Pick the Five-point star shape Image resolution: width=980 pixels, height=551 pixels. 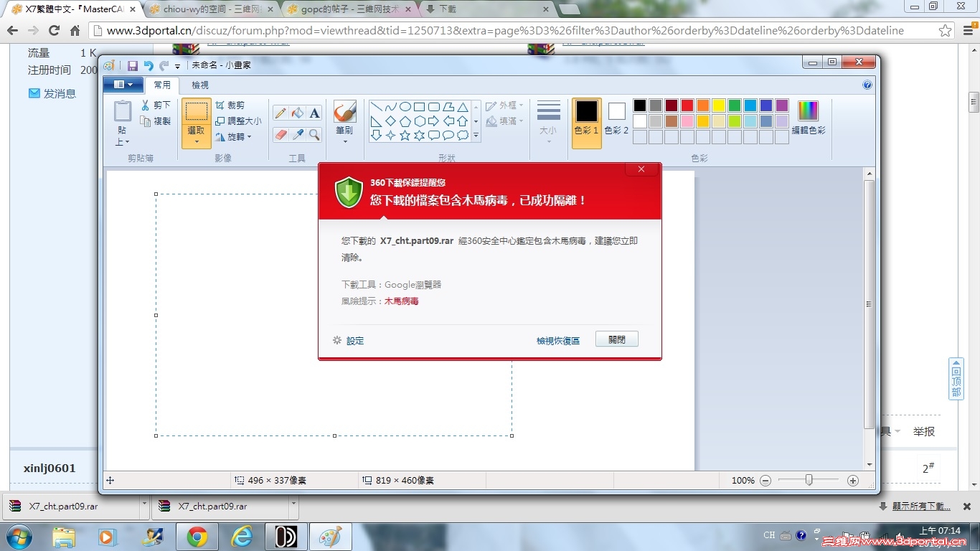tap(405, 135)
